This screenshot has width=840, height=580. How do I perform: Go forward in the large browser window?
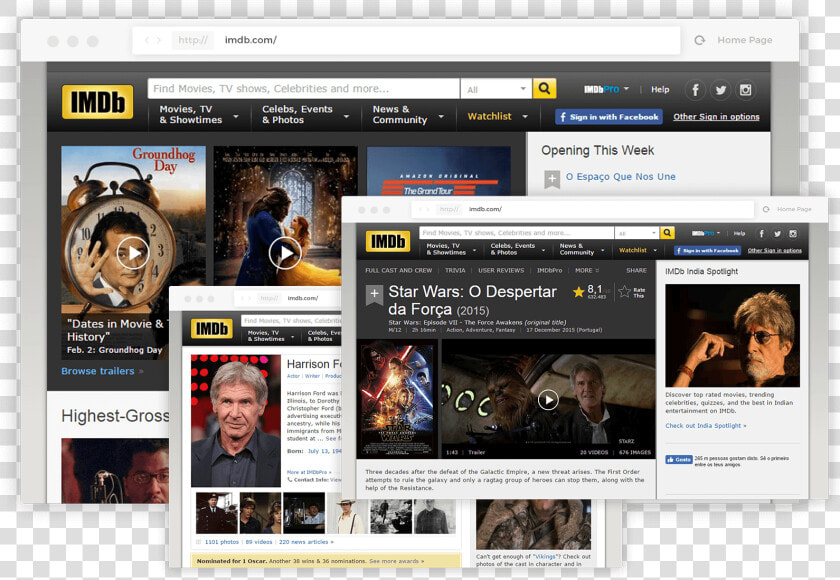point(159,40)
